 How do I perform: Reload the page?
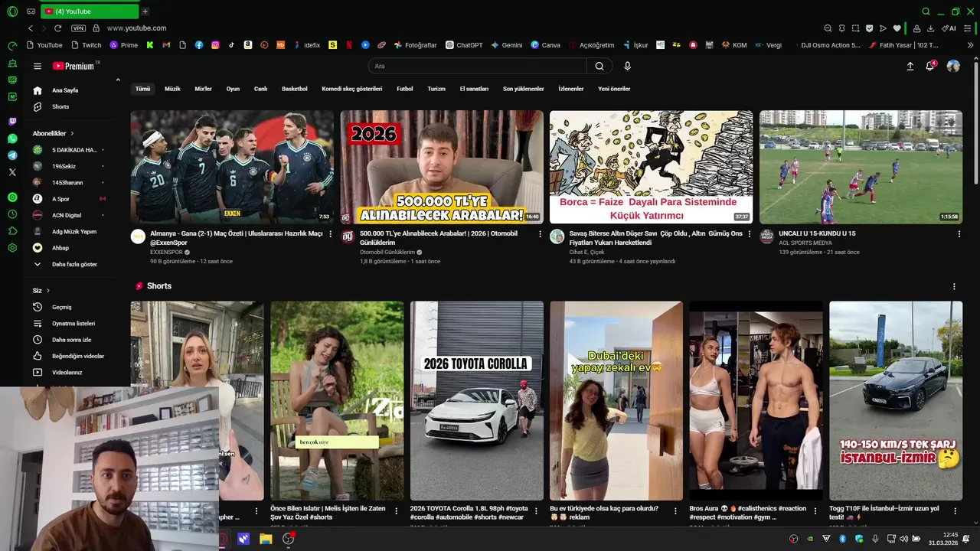point(57,28)
